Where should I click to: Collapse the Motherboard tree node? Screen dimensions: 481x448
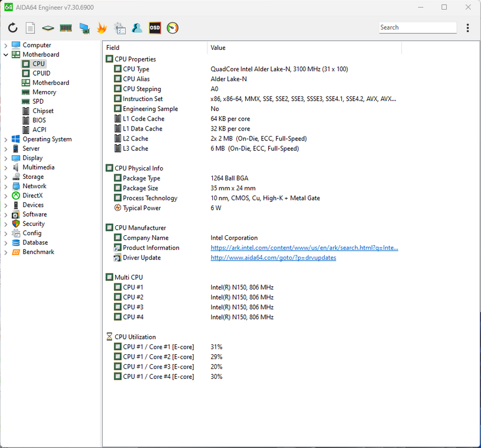click(6, 55)
